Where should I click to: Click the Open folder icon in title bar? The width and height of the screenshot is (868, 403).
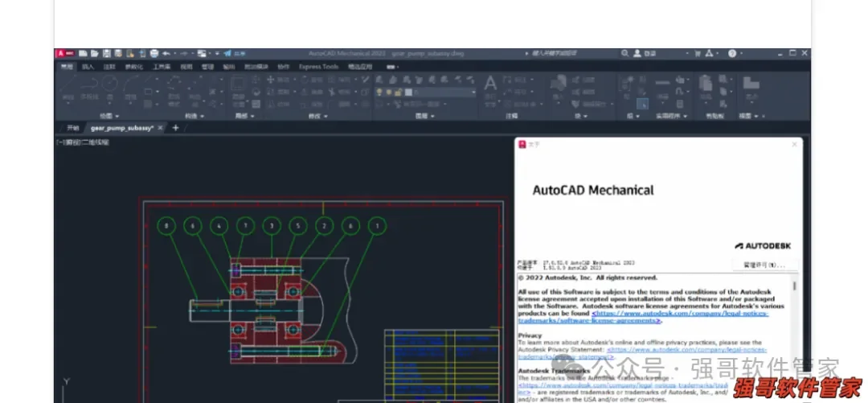click(x=95, y=53)
